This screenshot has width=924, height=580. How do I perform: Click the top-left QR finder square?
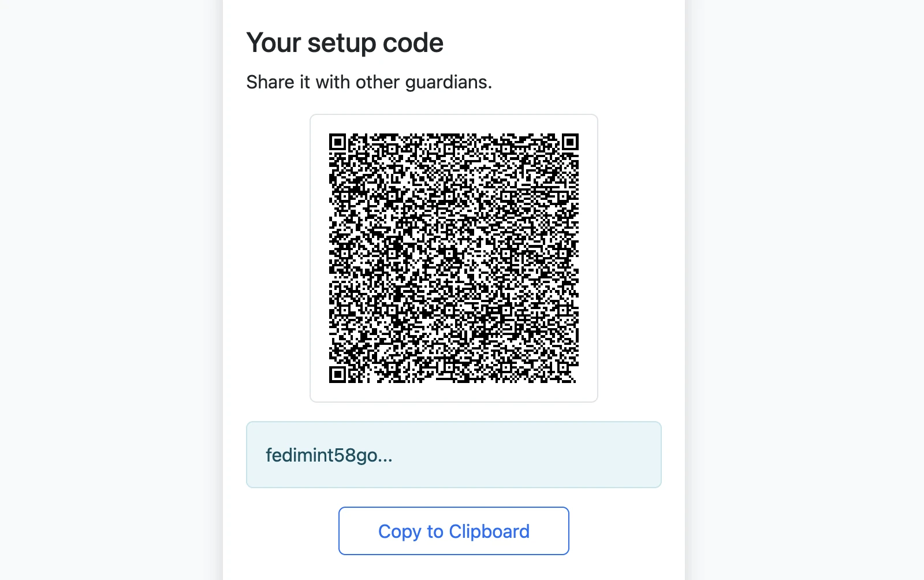coord(338,140)
